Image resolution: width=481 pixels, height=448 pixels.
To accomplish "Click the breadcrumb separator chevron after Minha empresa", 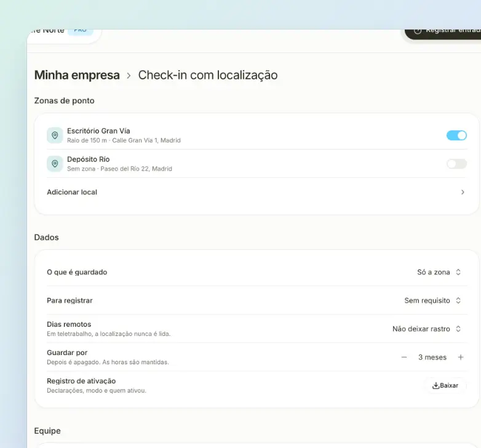I will pos(129,76).
